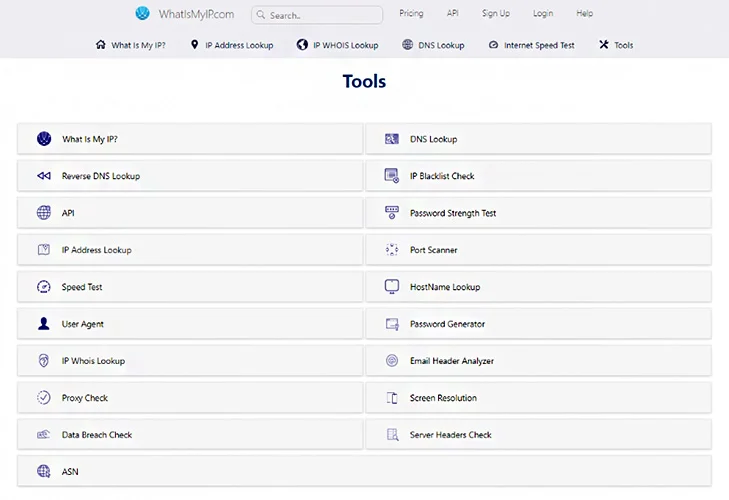Screen dimensions: 729x500
Task: Focus the Search input field
Action: (x=317, y=15)
